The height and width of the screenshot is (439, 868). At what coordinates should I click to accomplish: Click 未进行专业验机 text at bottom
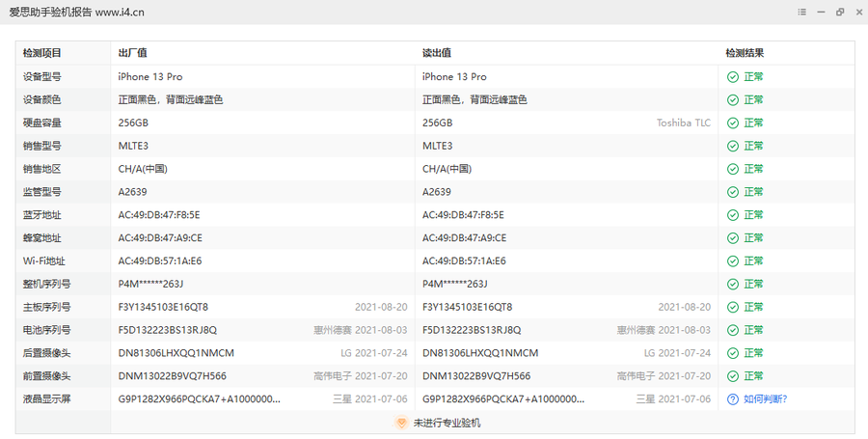[447, 423]
